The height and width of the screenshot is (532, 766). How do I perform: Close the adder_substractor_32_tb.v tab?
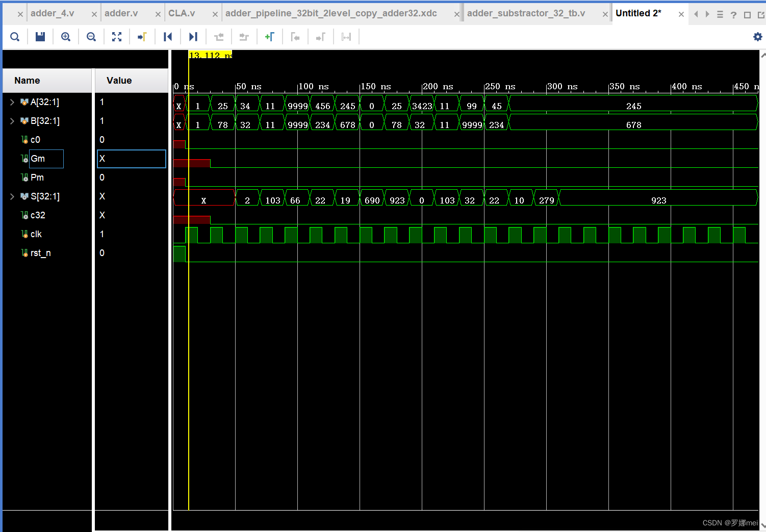click(605, 14)
